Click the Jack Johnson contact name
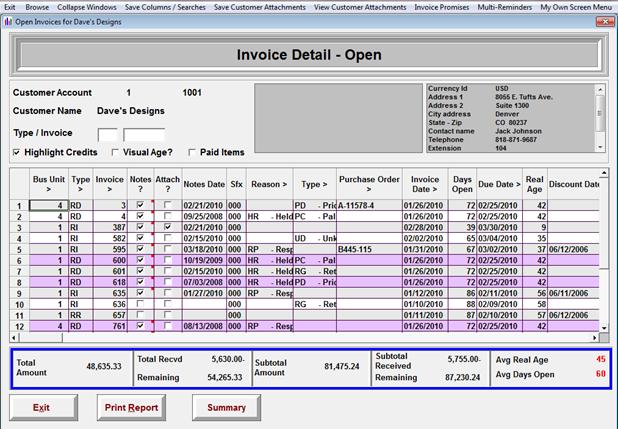618x429 pixels. click(x=518, y=131)
